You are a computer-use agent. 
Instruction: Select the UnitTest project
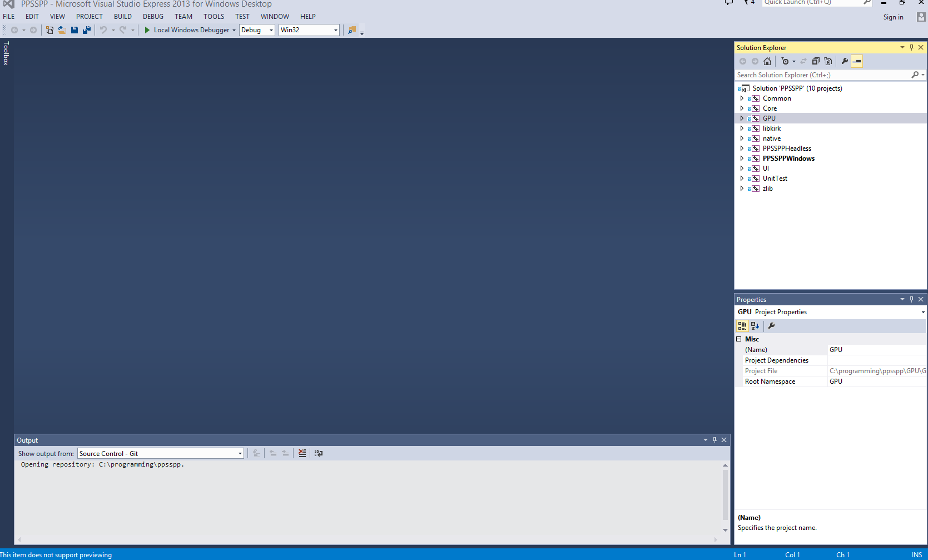pos(775,179)
